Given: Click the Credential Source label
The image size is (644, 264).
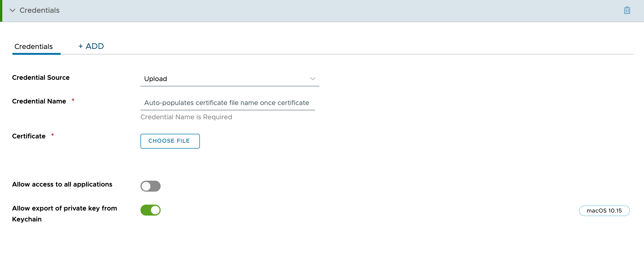Looking at the screenshot, I should point(41,77).
